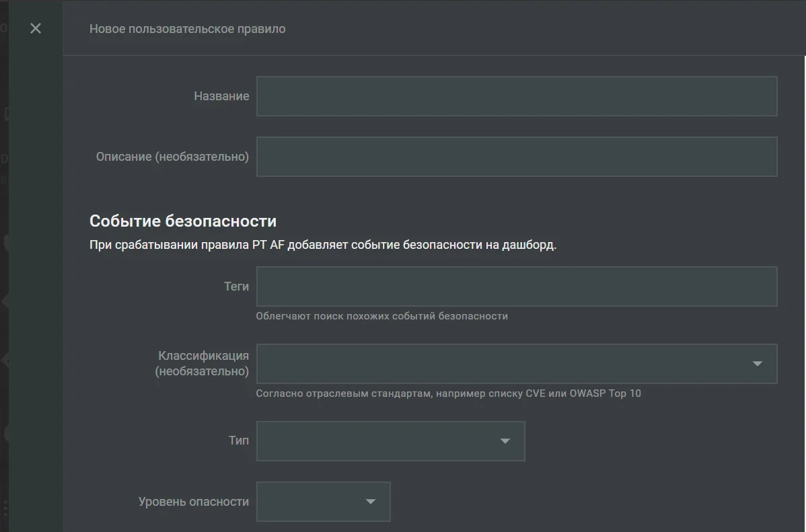Click the Событие безопасности heading
The image size is (806, 532).
pos(183,221)
